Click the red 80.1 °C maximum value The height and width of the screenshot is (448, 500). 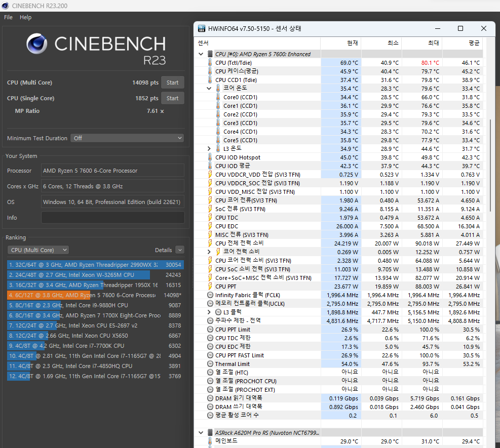click(430, 63)
